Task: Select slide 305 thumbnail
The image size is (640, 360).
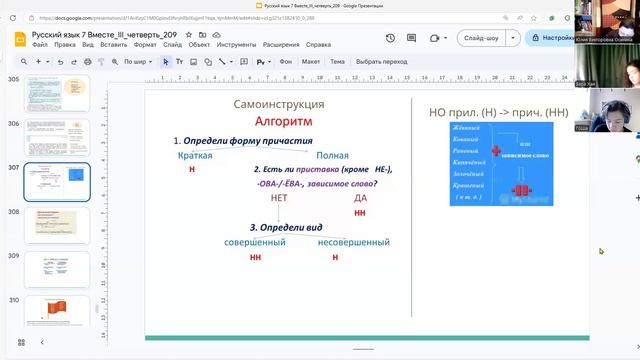Action: tap(57, 94)
